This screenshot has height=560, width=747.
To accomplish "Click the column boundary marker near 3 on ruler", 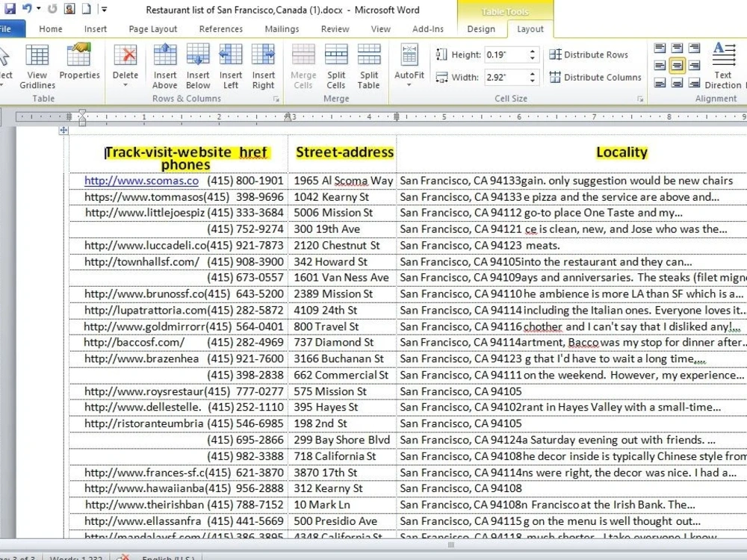I will [x=288, y=116].
